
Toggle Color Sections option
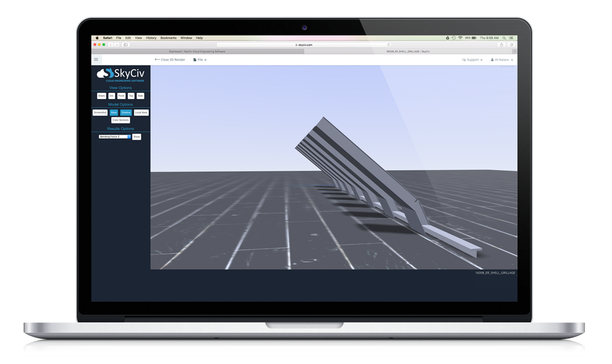pyautogui.click(x=121, y=120)
